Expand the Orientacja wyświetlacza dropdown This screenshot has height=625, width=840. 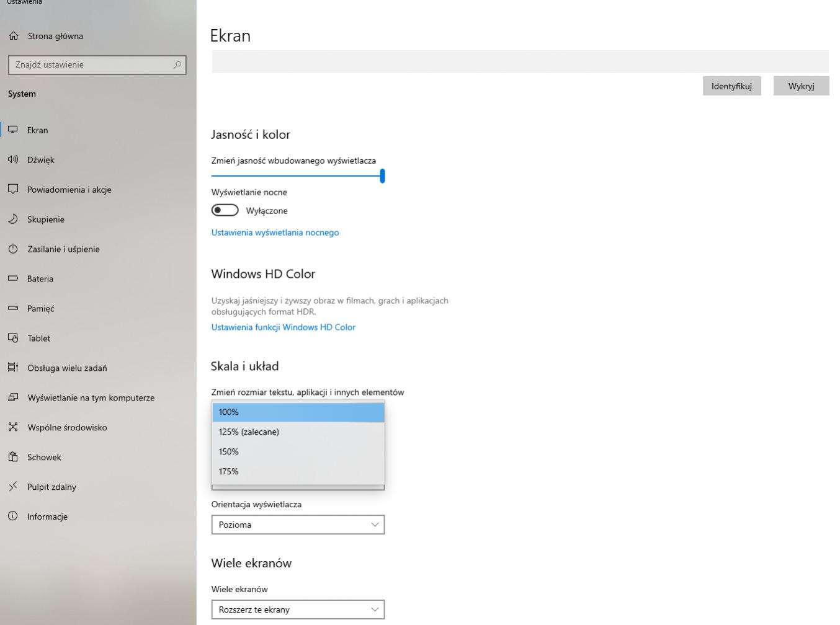(x=298, y=525)
